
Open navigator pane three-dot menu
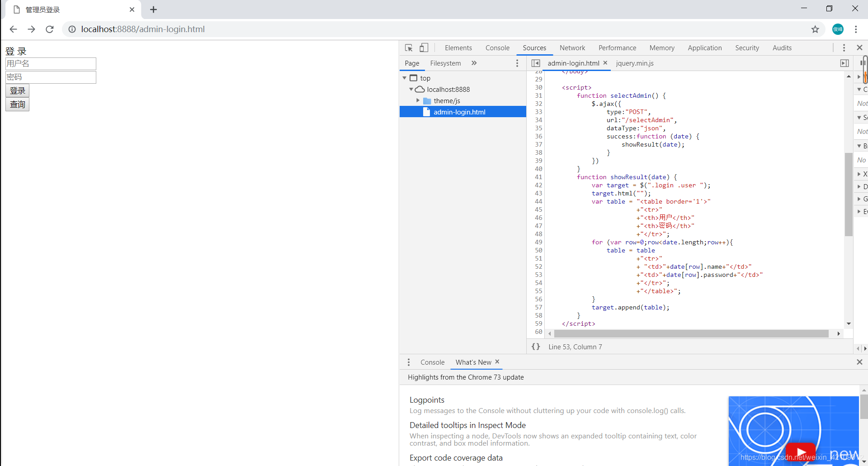point(517,63)
